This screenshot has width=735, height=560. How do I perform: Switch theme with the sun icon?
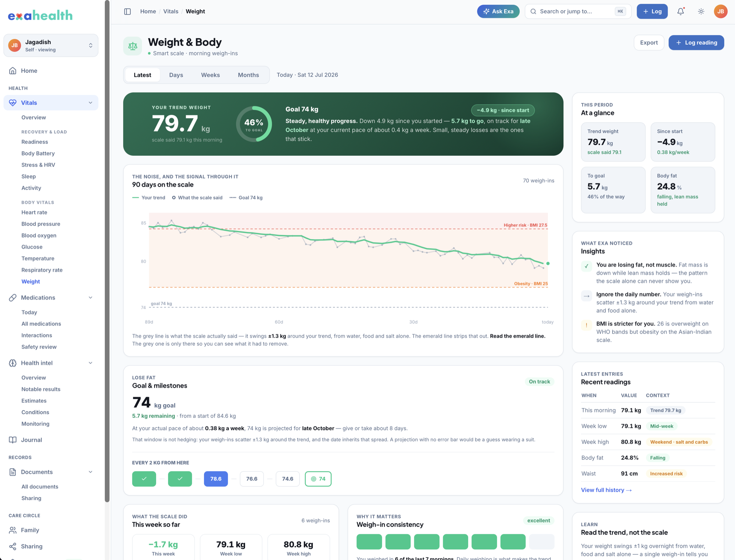coord(701,11)
